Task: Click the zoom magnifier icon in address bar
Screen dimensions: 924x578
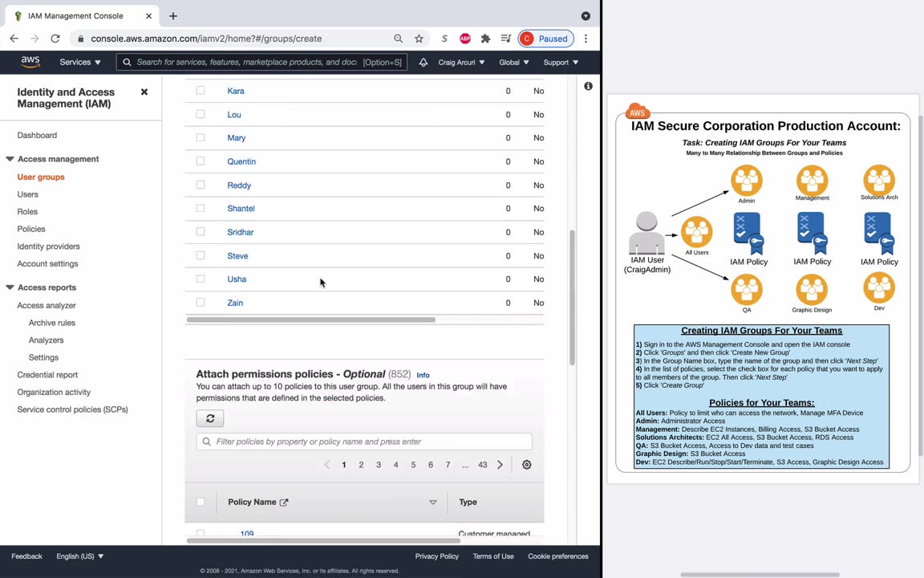Action: pos(399,39)
